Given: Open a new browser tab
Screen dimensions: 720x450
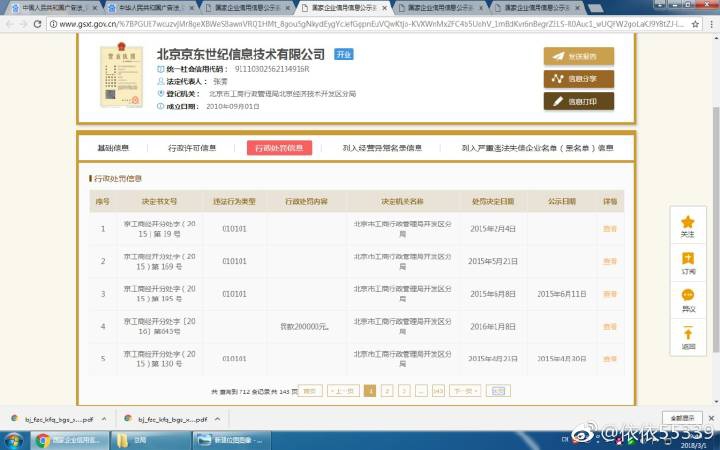Looking at the screenshot, I should pyautogui.click(x=596, y=8).
